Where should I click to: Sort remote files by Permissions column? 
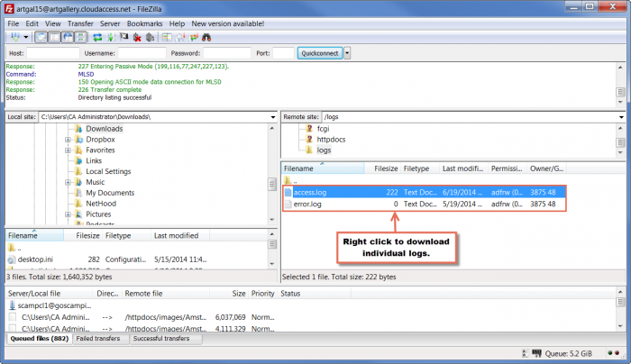[x=508, y=168]
